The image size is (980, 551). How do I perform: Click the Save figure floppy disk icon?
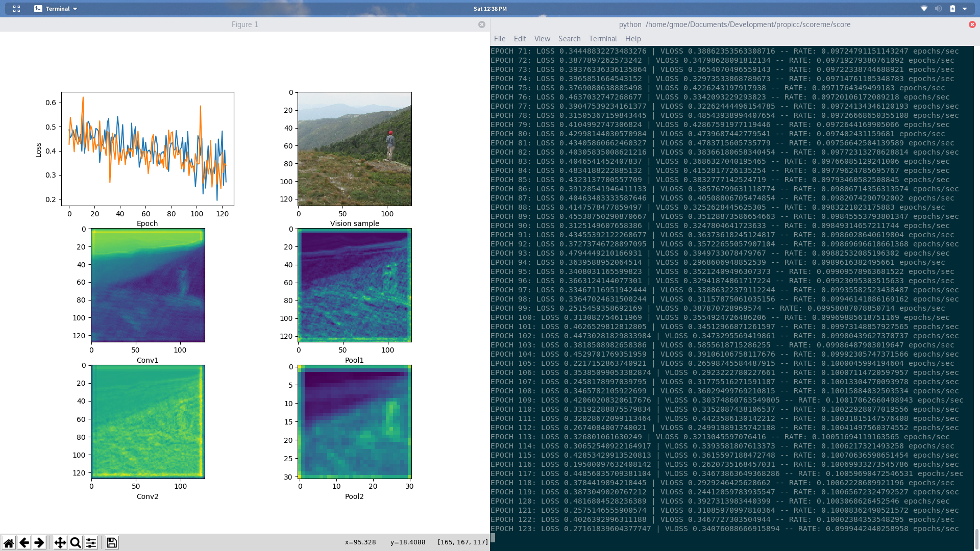click(x=112, y=543)
